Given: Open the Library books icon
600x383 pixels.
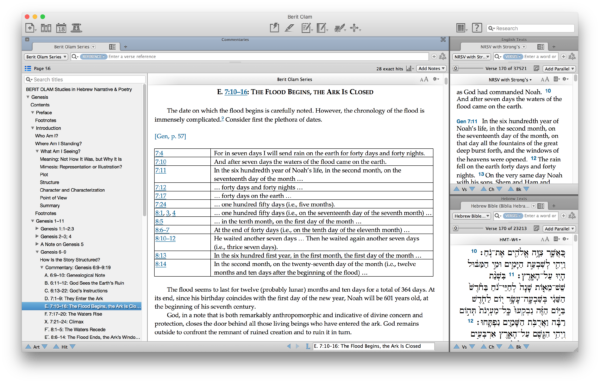Looking at the screenshot, I should [x=46, y=28].
